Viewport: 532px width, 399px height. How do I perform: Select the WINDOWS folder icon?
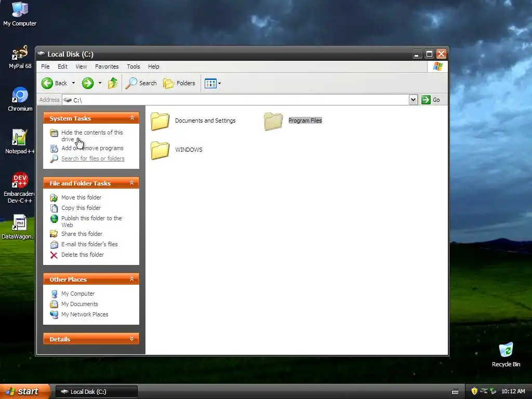pos(160,150)
